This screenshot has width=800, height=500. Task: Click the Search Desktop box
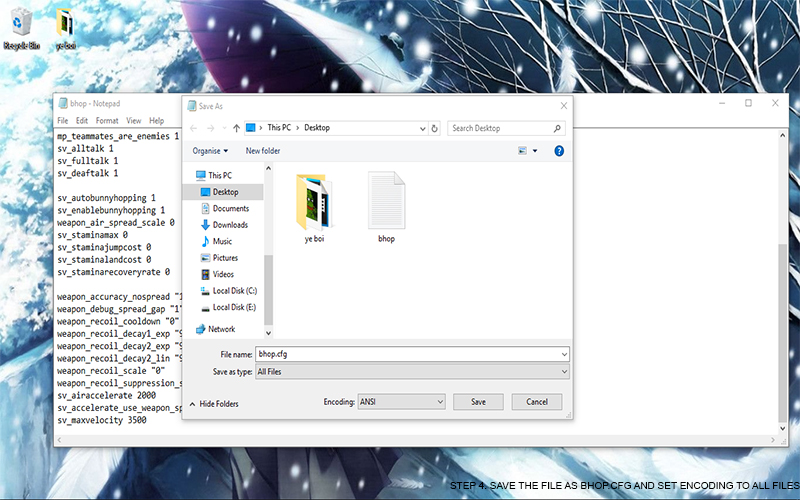coord(507,128)
